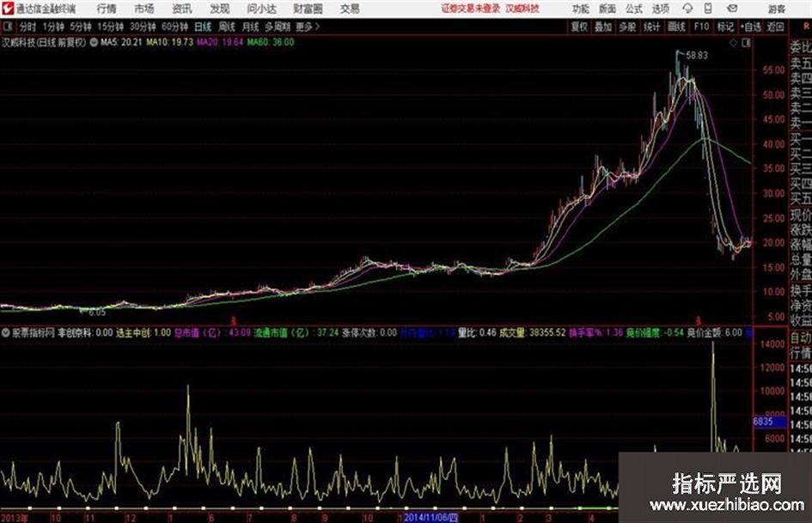The height and width of the screenshot is (523, 812).
Task: Select the 15分钟 period
Action: click(x=110, y=27)
